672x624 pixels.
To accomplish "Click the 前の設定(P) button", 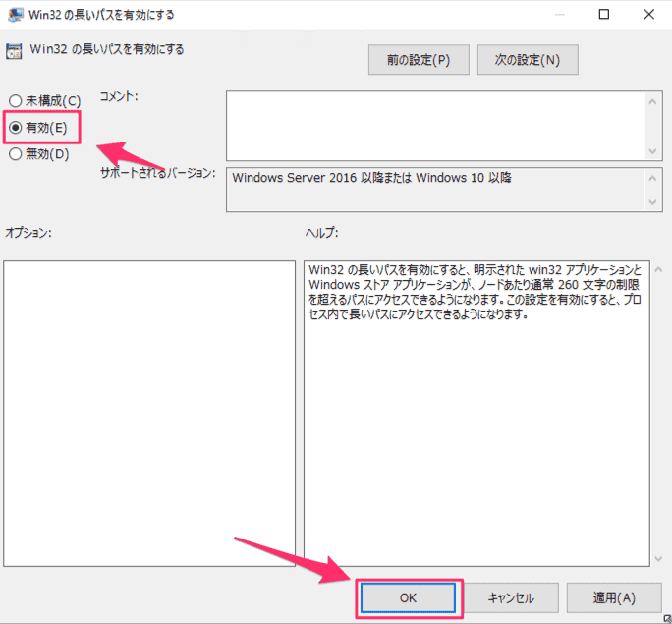I will click(x=419, y=60).
